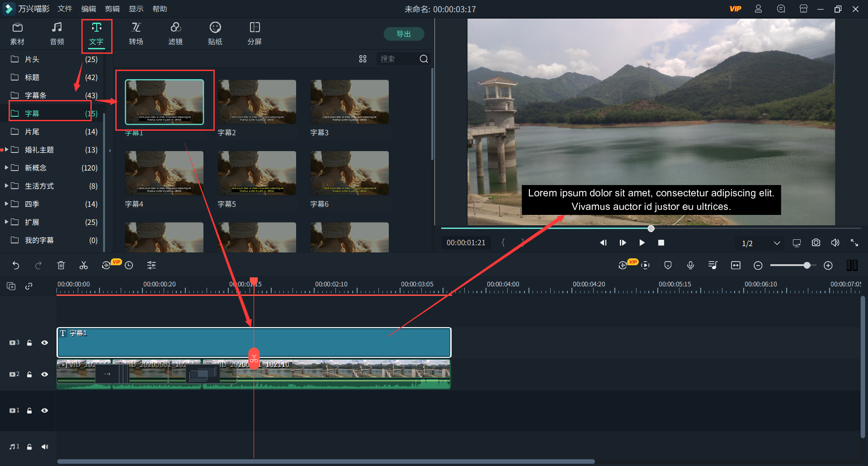Screen dimensions: 868x466
Task: Expand the 四季 category arrow
Action: 6,204
